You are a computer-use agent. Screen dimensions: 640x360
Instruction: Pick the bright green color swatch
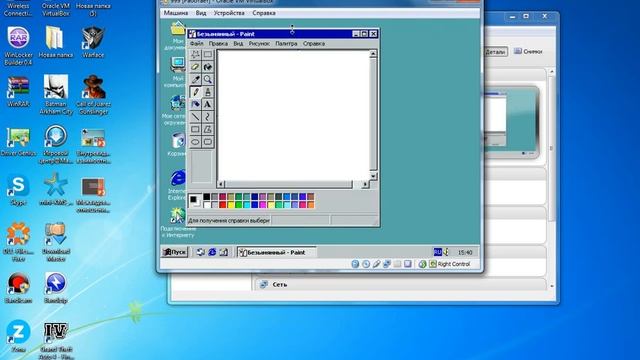click(x=239, y=204)
